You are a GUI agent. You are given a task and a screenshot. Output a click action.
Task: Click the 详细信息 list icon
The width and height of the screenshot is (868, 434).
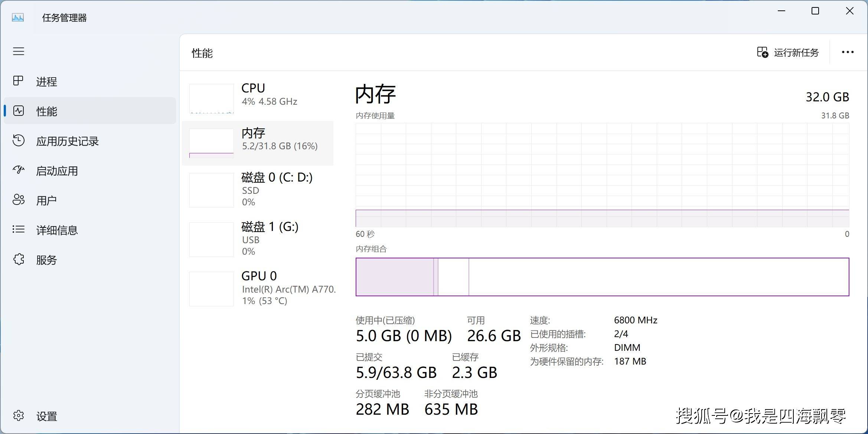[x=19, y=229]
